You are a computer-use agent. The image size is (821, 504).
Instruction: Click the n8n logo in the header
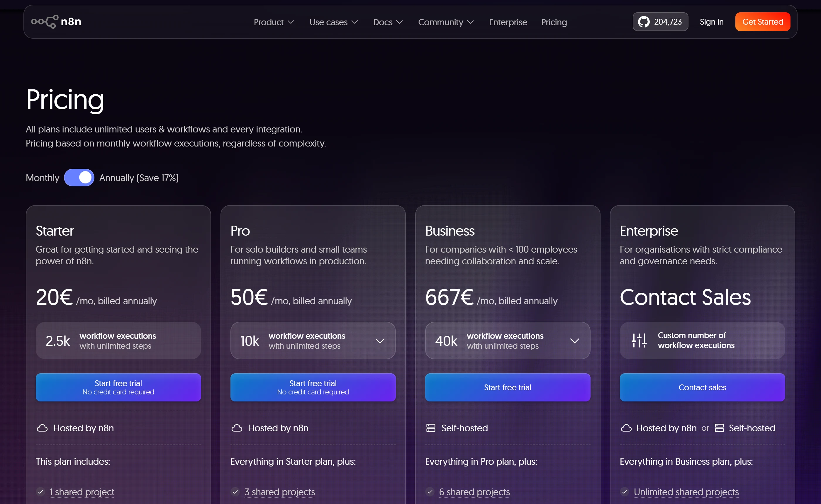click(56, 22)
